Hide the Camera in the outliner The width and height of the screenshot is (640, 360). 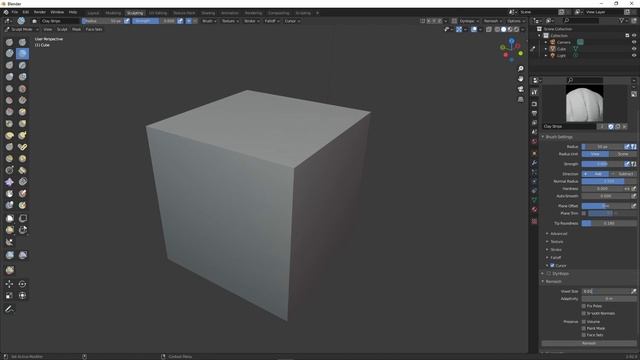pos(634,42)
